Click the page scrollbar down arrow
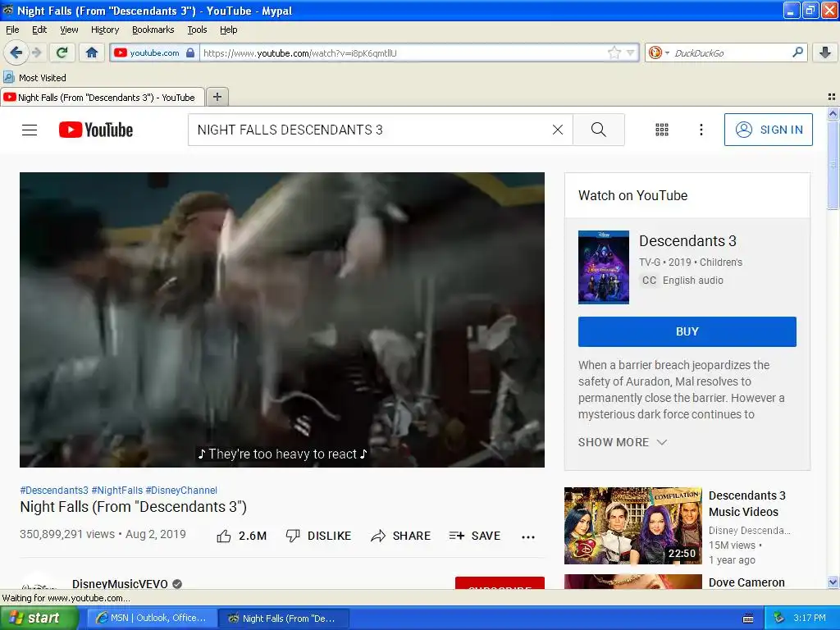Screen dimensions: 840x630 click(x=833, y=582)
